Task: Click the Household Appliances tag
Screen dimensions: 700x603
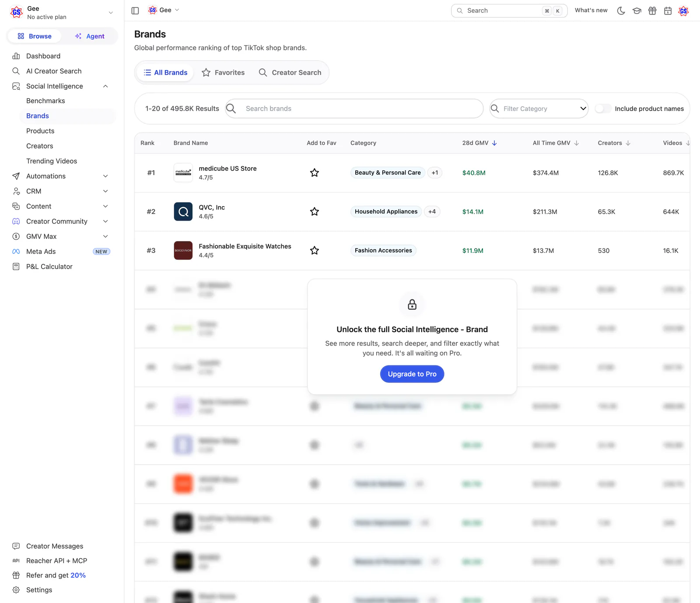Action: pyautogui.click(x=386, y=212)
